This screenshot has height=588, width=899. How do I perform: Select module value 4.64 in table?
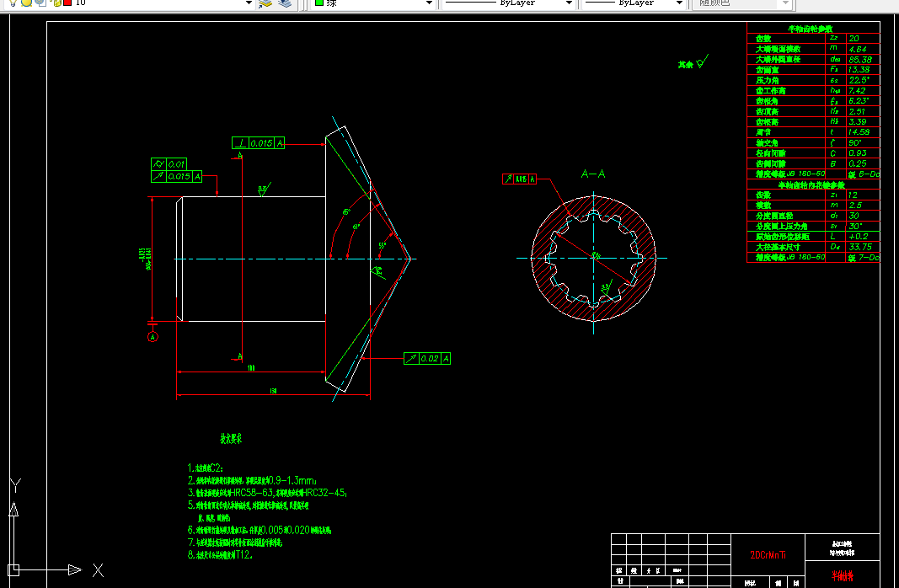(858, 49)
